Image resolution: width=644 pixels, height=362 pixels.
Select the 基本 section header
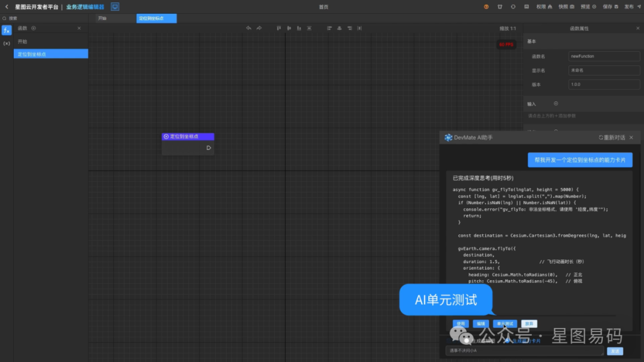[x=531, y=42]
